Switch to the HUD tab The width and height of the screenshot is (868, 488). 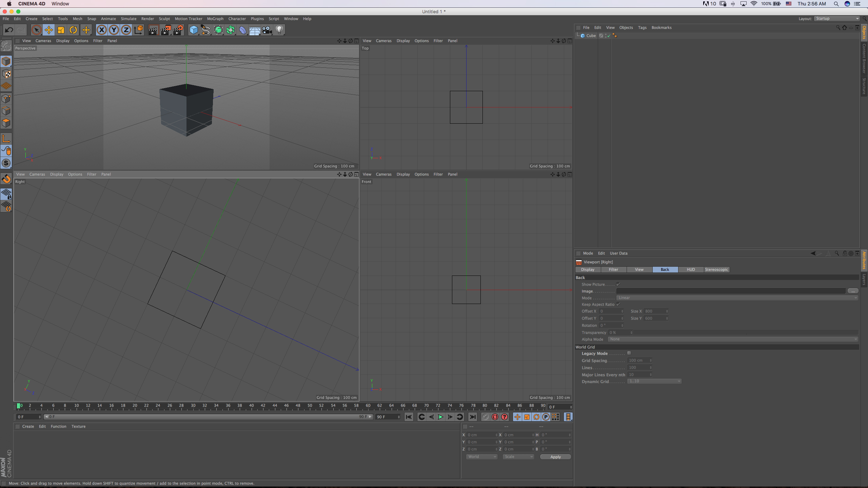click(691, 269)
